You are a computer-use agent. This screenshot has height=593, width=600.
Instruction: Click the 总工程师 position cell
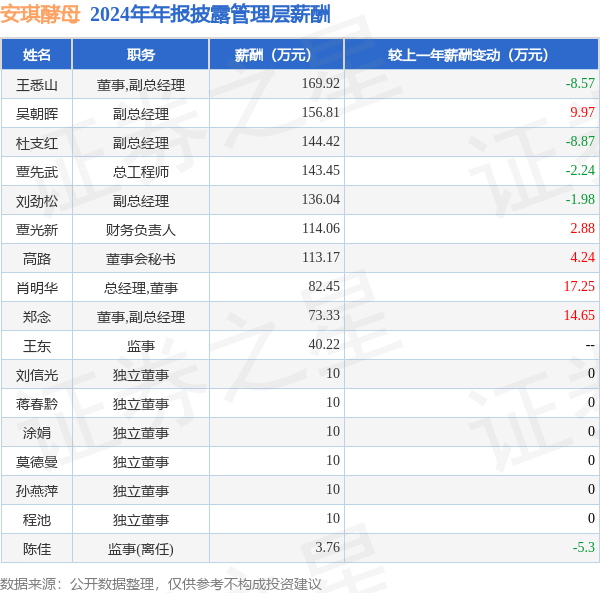(140, 172)
